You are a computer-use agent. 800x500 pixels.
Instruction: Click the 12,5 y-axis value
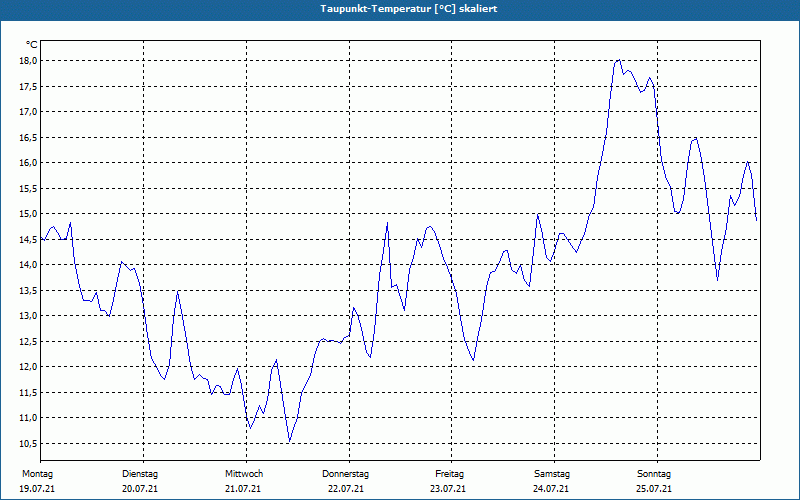pos(29,341)
